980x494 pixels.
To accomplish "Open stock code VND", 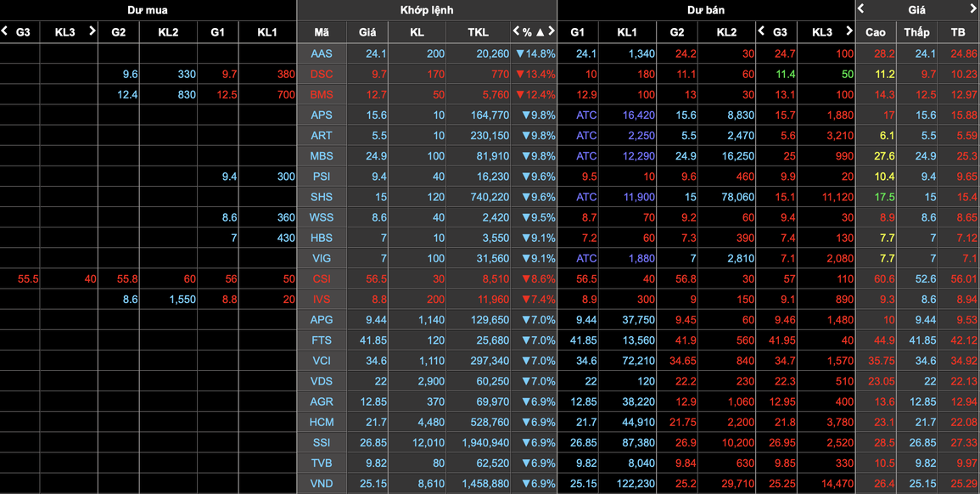I will pyautogui.click(x=322, y=483).
